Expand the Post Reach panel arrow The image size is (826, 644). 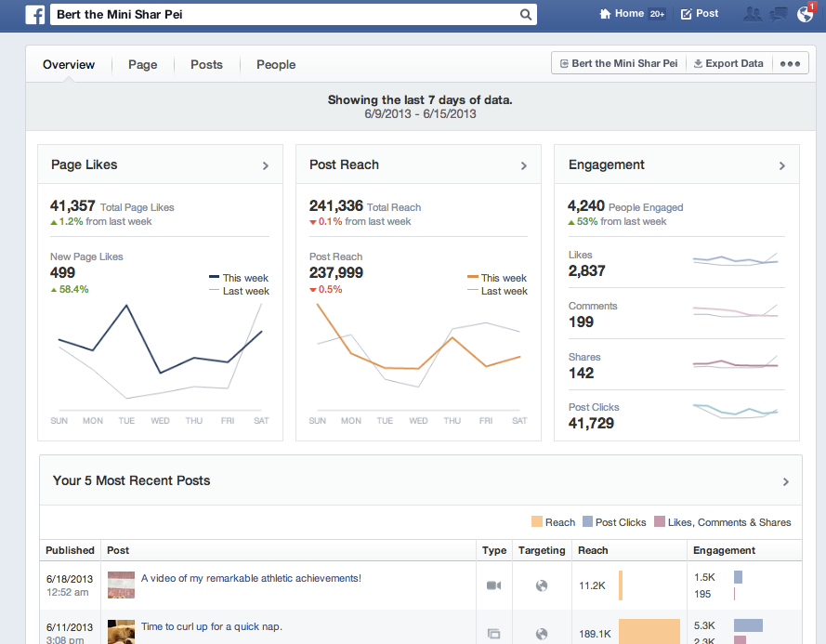tap(524, 165)
